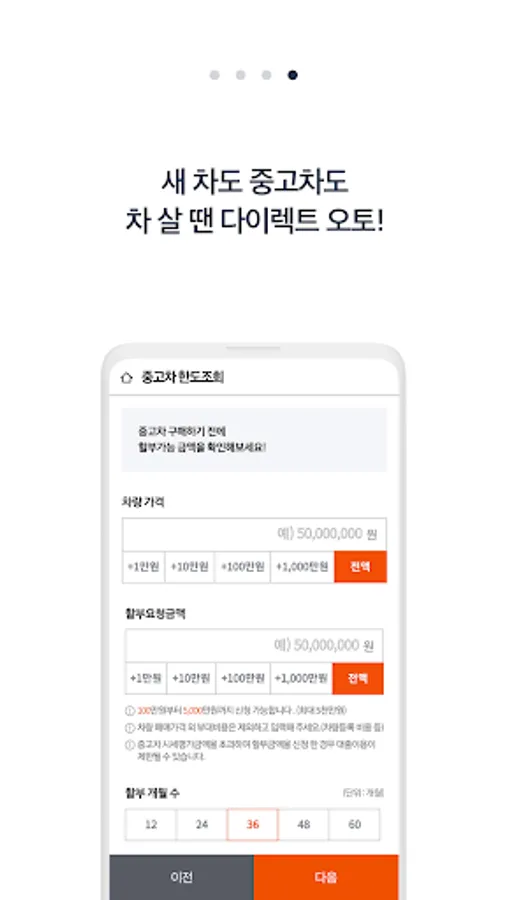Select the third onboarding page dot
Viewport: 506px width, 900px height.
[266, 75]
